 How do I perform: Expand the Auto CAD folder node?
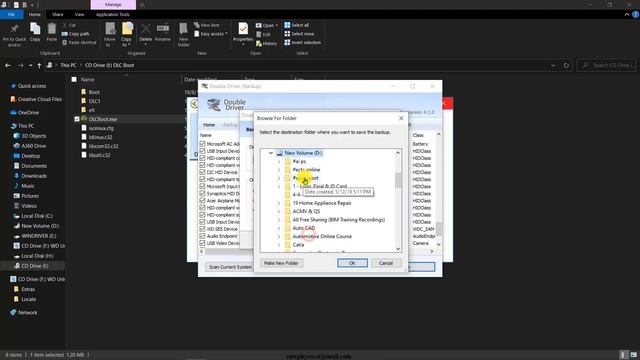pyautogui.click(x=279, y=228)
